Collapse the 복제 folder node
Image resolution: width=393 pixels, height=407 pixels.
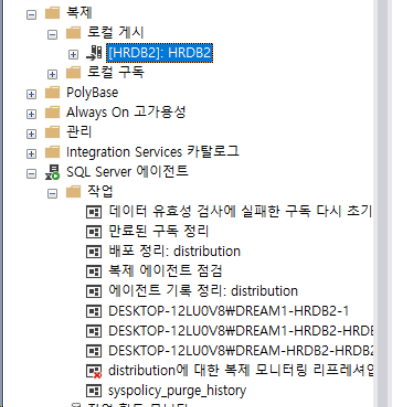(31, 15)
